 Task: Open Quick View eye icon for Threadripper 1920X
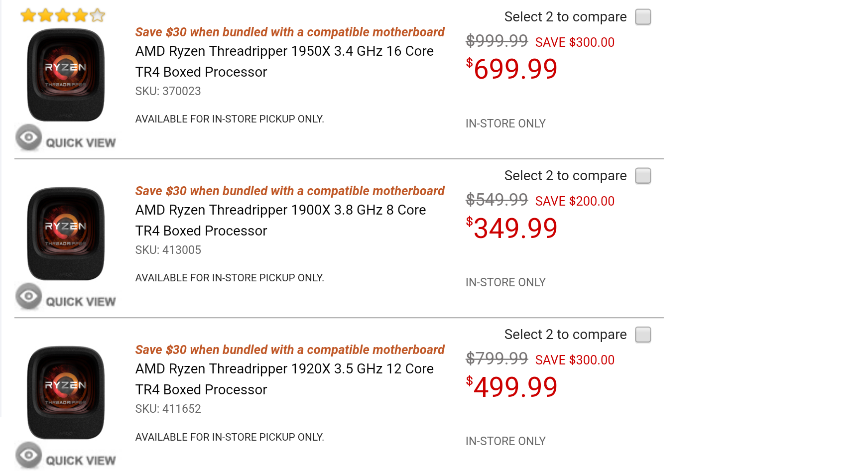pyautogui.click(x=28, y=456)
